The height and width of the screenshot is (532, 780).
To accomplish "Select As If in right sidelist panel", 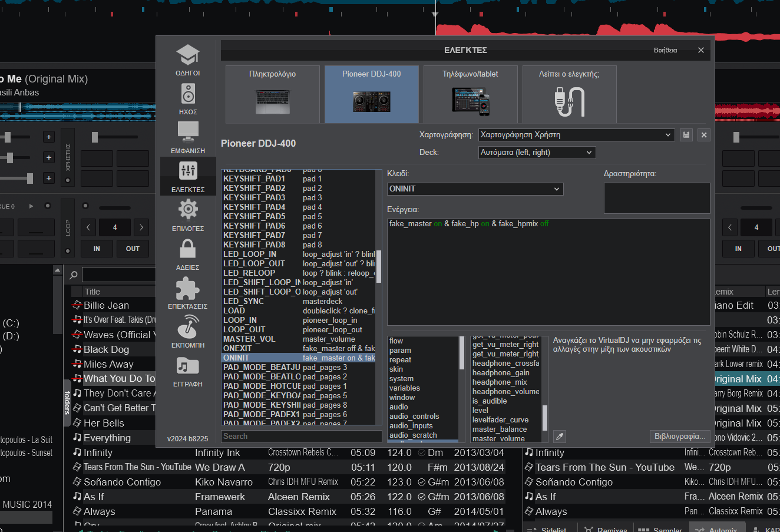I will [545, 497].
